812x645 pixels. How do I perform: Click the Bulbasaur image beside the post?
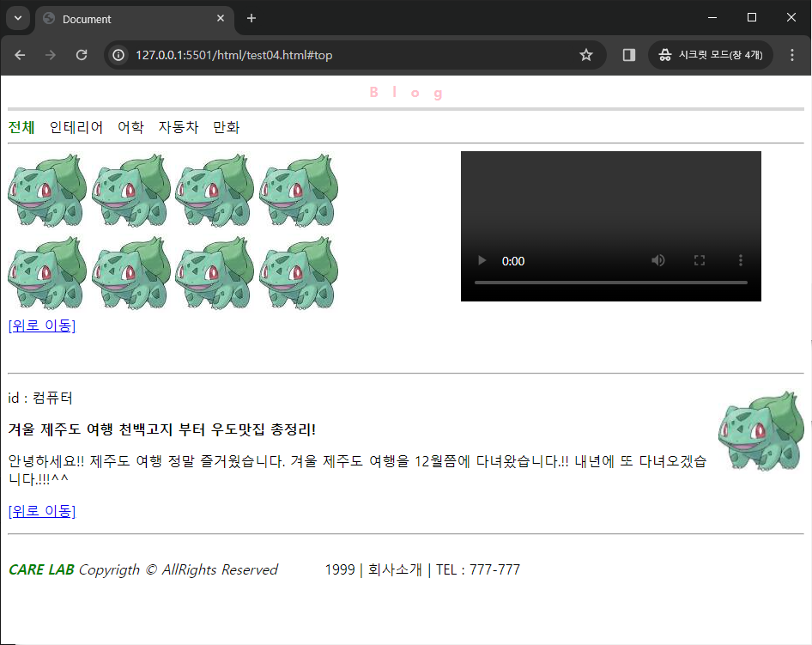click(761, 430)
